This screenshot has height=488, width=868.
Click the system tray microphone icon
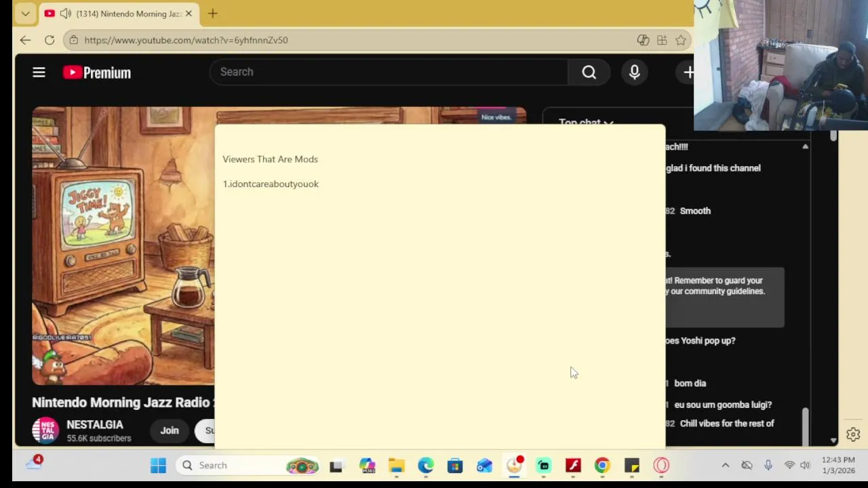[x=768, y=465]
